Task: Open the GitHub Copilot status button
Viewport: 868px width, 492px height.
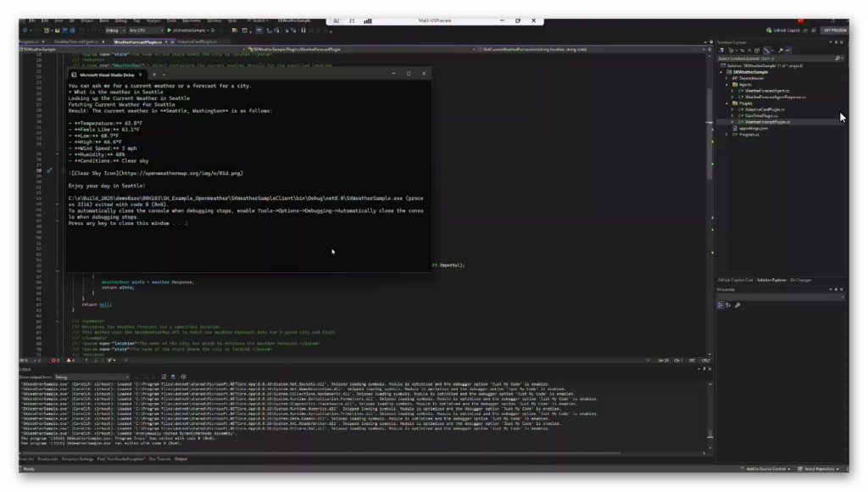Action: click(783, 31)
